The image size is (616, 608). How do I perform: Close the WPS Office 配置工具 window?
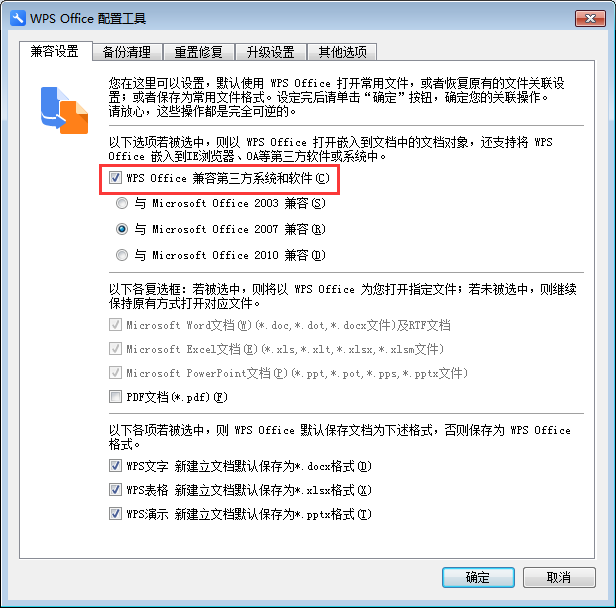[590, 18]
